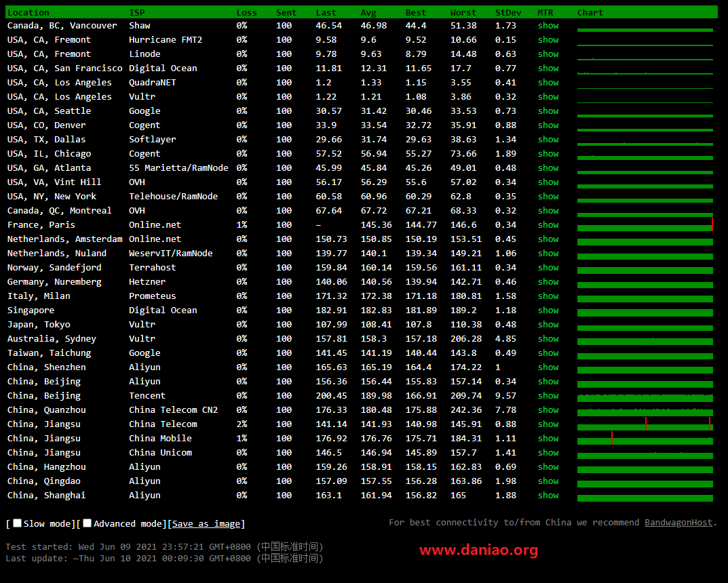
Task: Show MTR for Beijing Aliyun row
Action: (x=548, y=381)
